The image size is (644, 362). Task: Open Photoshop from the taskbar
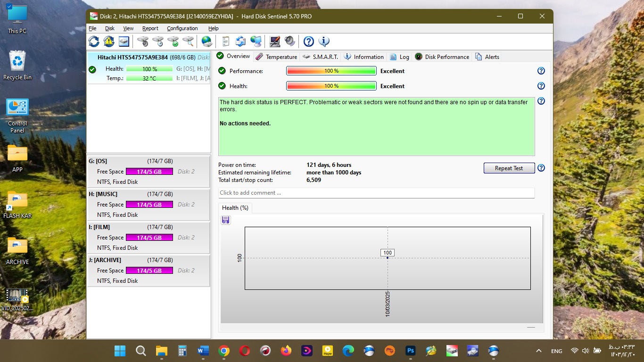pyautogui.click(x=411, y=351)
